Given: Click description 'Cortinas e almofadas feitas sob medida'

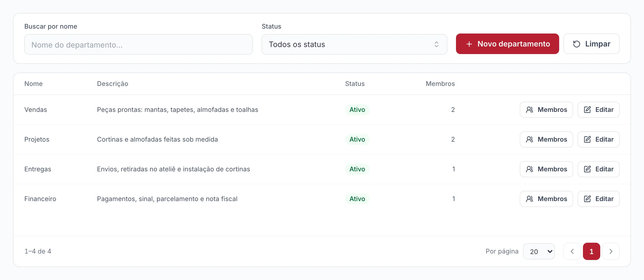Looking at the screenshot, I should tap(157, 139).
